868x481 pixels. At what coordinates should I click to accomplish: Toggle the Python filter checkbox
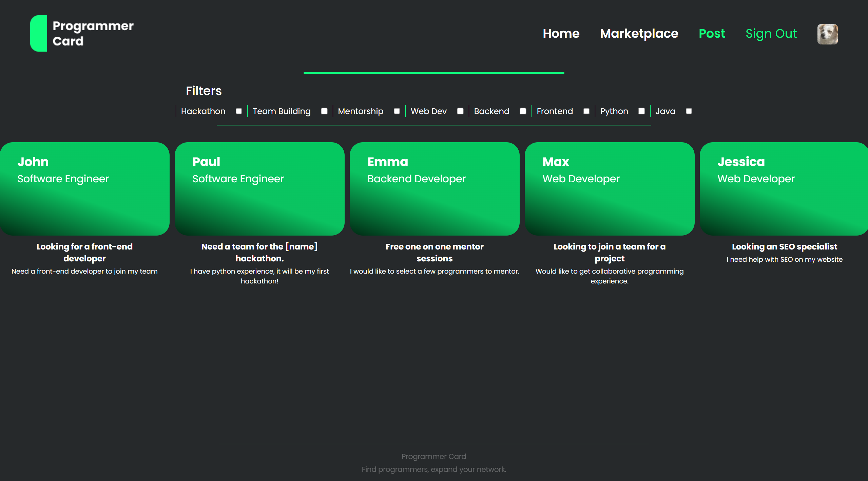[641, 111]
